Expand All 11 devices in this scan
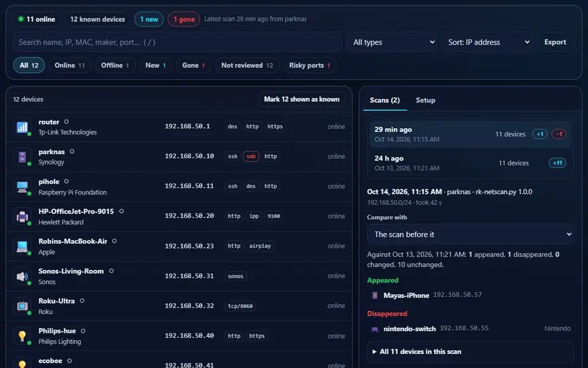 pyautogui.click(x=470, y=352)
